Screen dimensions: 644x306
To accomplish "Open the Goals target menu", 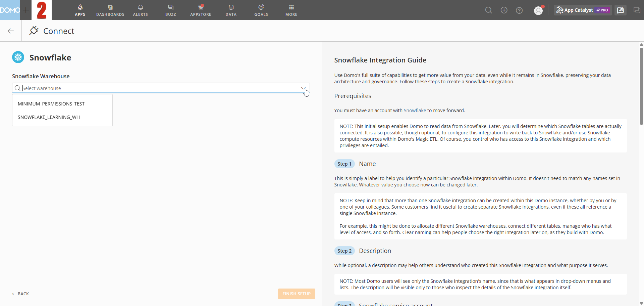I will tap(261, 10).
